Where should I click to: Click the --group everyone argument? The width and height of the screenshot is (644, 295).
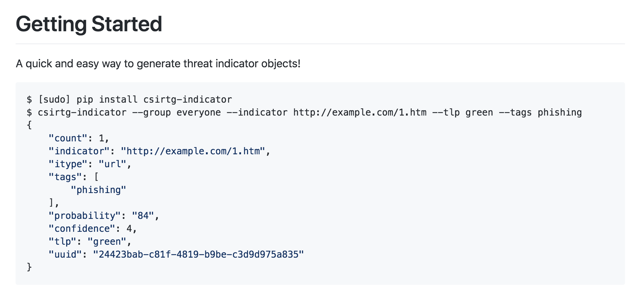click(x=176, y=112)
